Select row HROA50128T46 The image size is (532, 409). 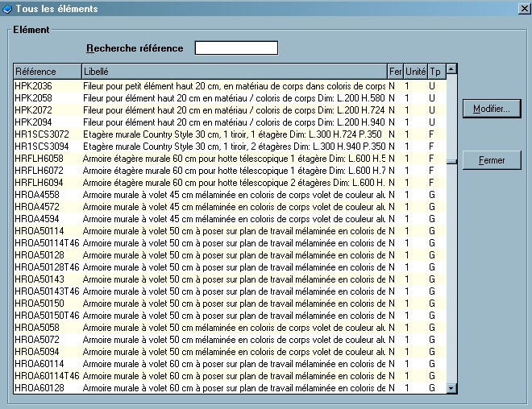pos(230,267)
